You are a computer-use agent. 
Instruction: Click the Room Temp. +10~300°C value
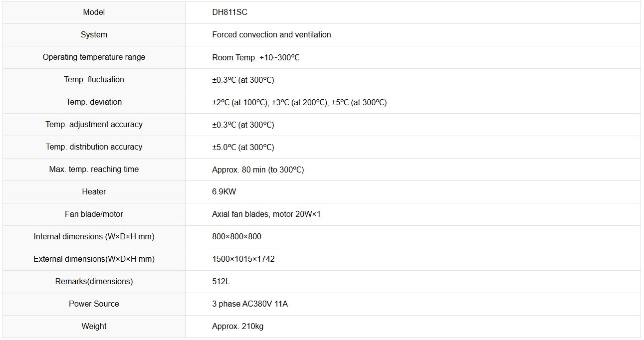point(255,58)
